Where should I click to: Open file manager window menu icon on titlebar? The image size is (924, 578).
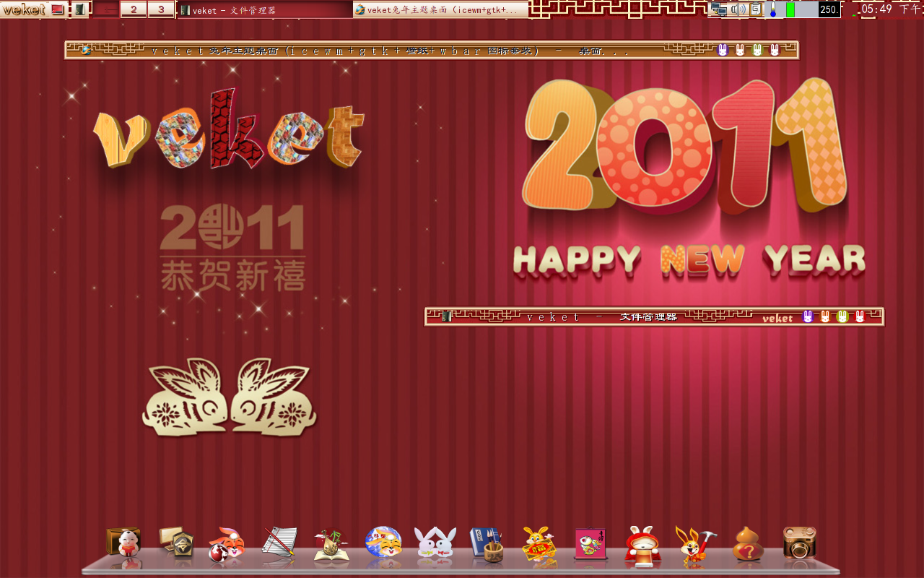click(x=447, y=316)
